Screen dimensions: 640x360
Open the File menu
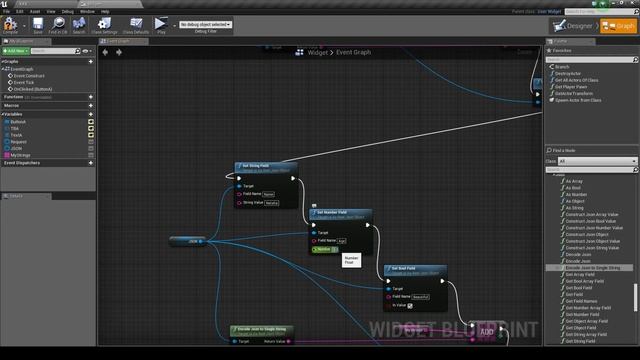coord(7,11)
